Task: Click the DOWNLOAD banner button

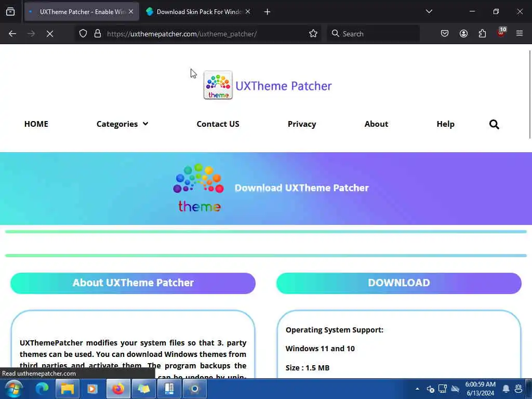Action: (x=398, y=283)
